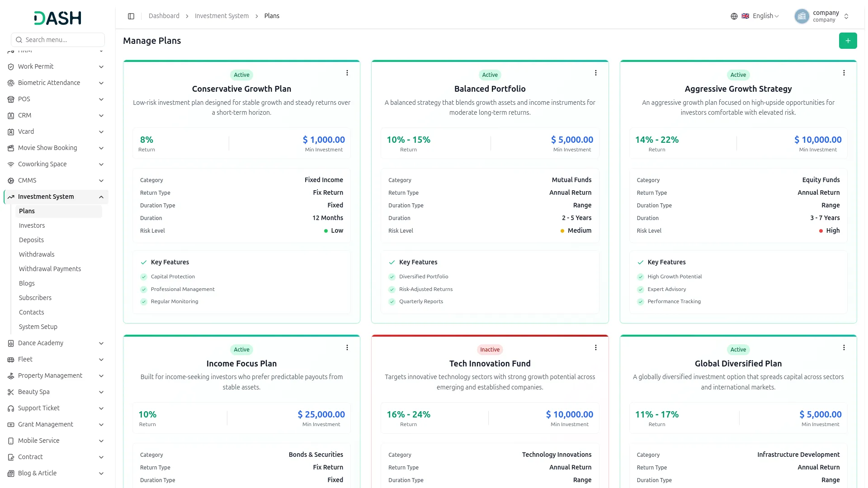Go to Dashboard breadcrumb link
The height and width of the screenshot is (488, 868).
point(164,16)
